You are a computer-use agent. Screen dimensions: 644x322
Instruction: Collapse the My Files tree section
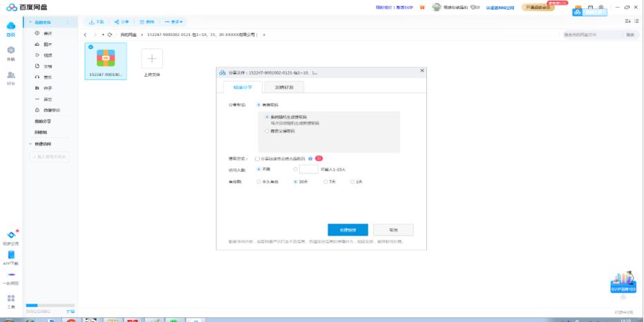tap(30, 22)
